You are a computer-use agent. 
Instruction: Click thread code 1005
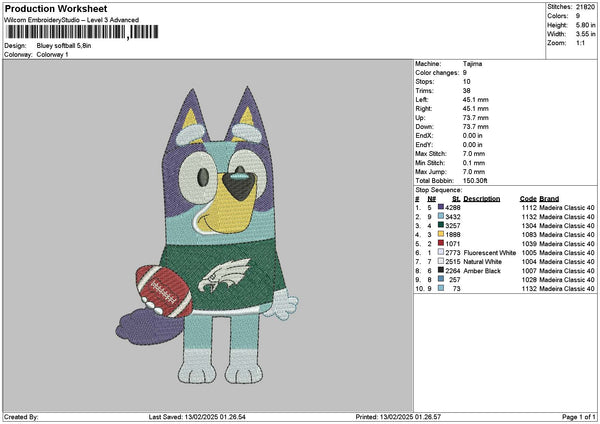tap(530, 253)
